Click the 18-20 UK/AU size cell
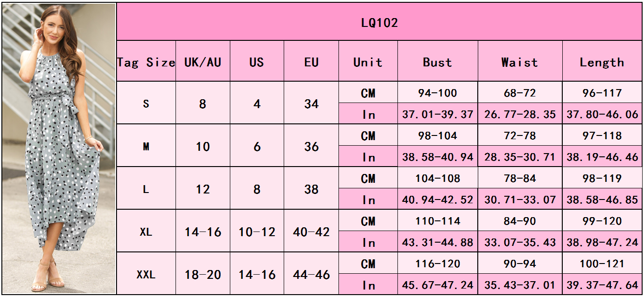 coord(202,275)
